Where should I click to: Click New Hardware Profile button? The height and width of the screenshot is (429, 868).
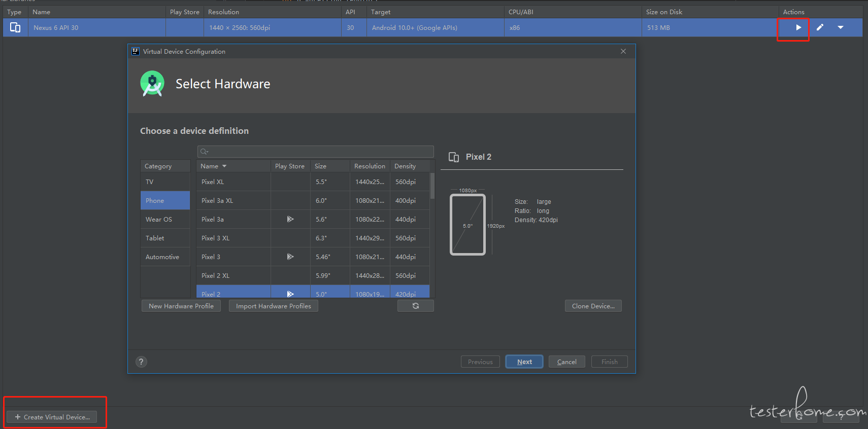pos(181,306)
